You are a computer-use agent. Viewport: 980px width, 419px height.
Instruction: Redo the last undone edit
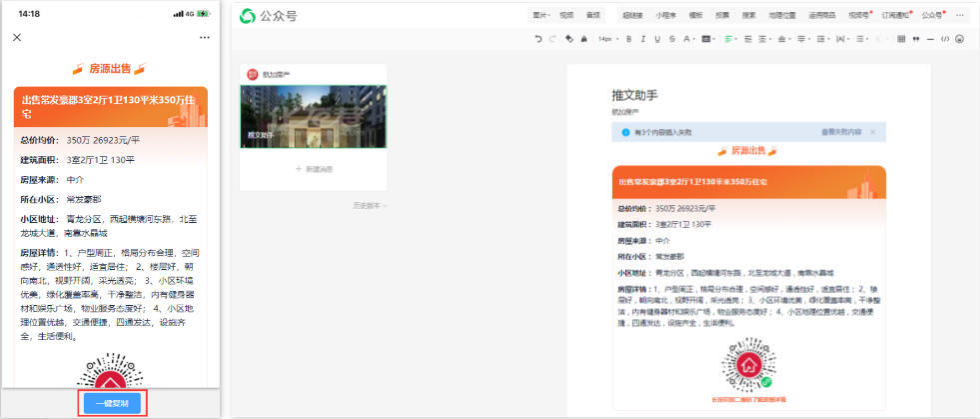point(551,39)
